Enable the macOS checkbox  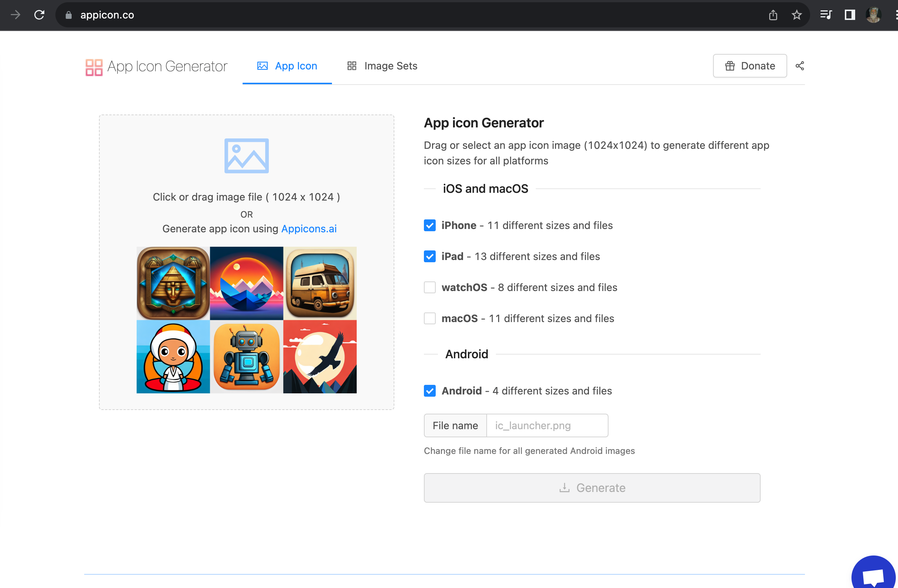point(429,318)
